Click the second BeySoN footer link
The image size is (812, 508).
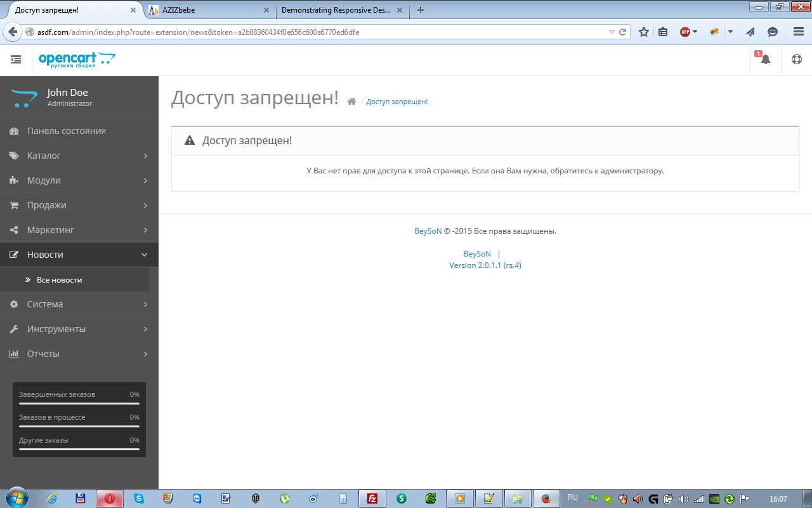coord(477,254)
